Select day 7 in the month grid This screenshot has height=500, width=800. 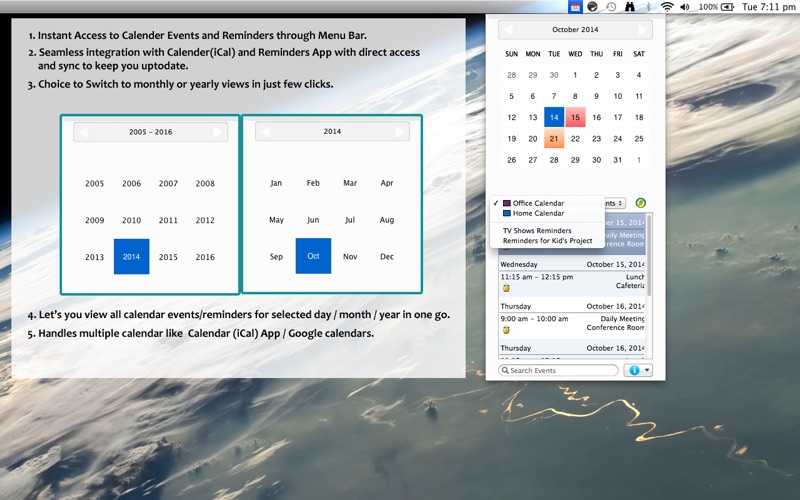pos(554,96)
